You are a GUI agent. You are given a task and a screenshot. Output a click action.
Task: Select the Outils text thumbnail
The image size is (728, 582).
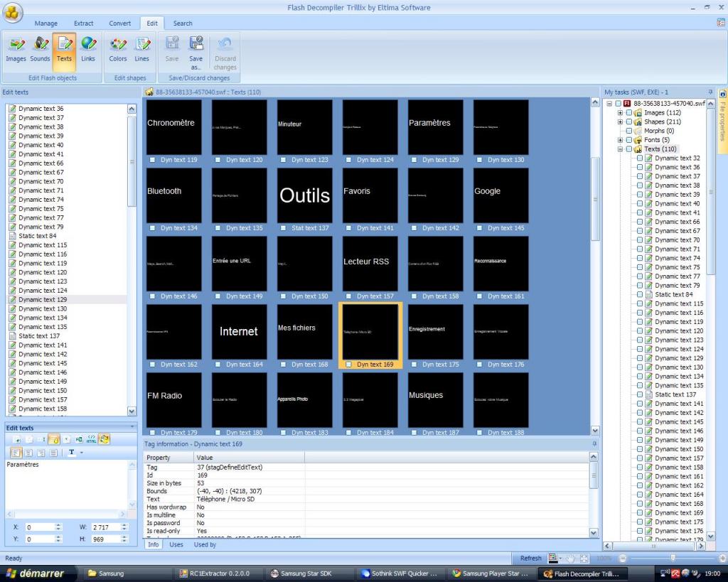pyautogui.click(x=304, y=195)
